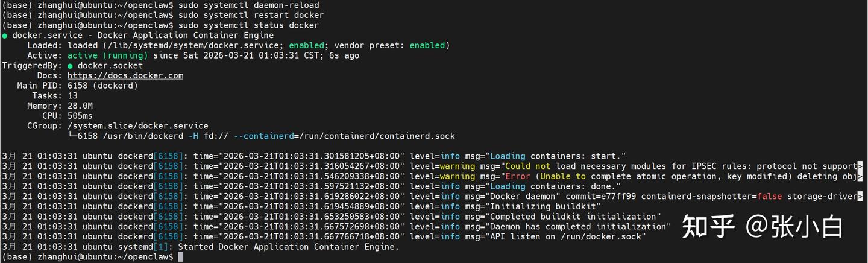Viewport: 868px width, 263px height.
Task: Click the green dot before docker.socket
Action: tap(71, 66)
